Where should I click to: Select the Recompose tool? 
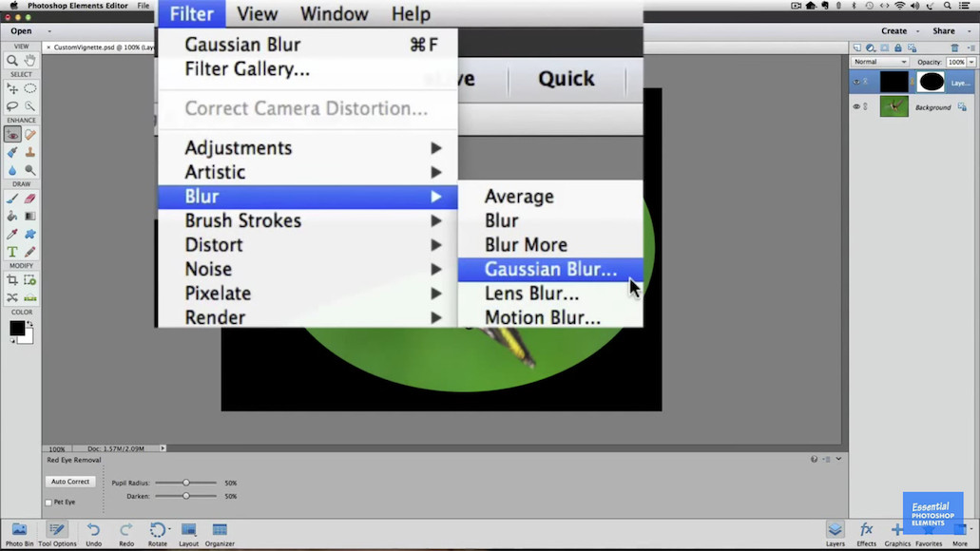[x=30, y=280]
